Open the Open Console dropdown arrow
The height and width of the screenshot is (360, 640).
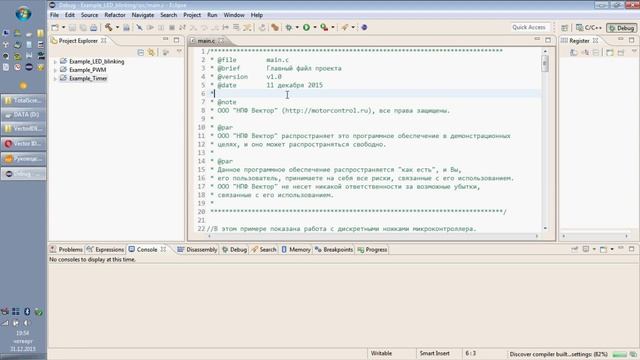(612, 249)
